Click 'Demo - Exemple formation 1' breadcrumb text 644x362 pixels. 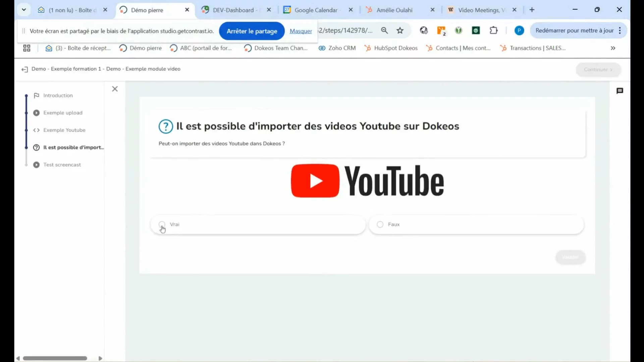[x=66, y=69]
